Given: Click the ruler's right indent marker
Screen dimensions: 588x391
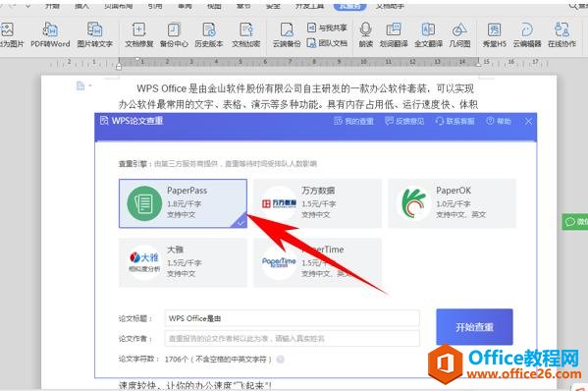Looking at the screenshot, I should [x=478, y=65].
